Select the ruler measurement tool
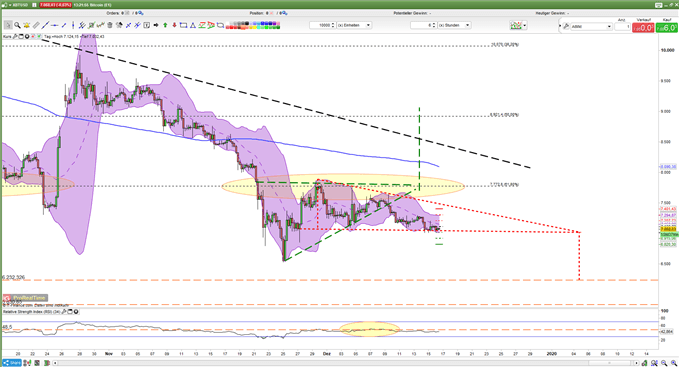Screen dimensions: 679x367 click(x=36, y=25)
